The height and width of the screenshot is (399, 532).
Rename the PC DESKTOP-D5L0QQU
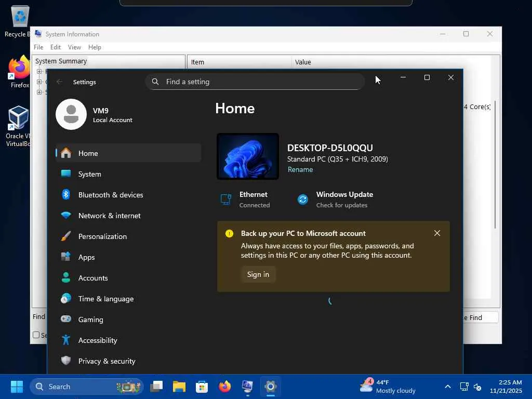(x=300, y=170)
